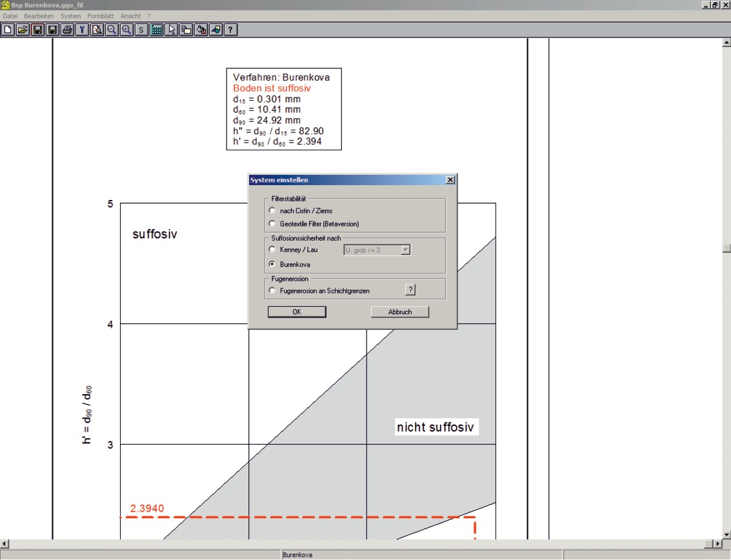Click the red-framed Save disk icon
Viewport: 731px width, 560px height.
click(x=37, y=30)
